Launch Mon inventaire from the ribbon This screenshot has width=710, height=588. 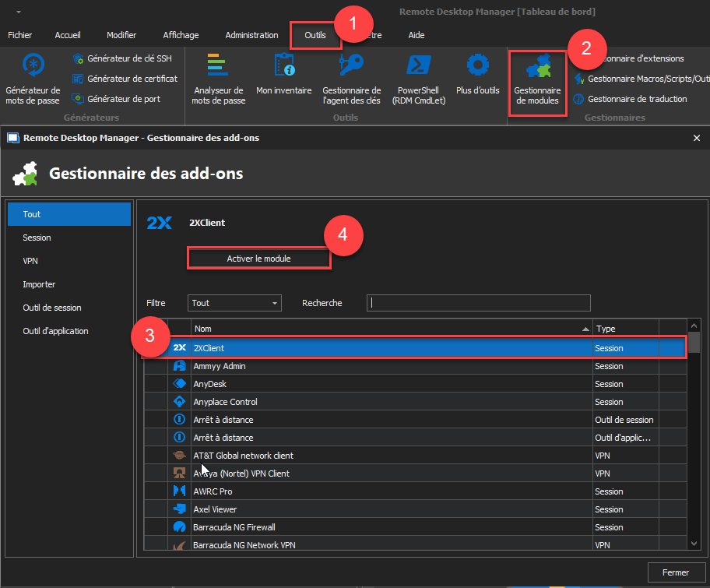pyautogui.click(x=283, y=79)
